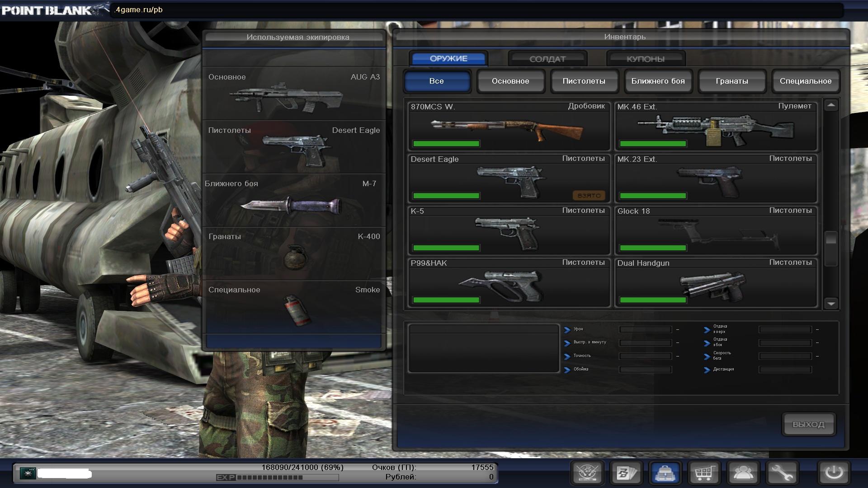Switch to the КУПОНЫ tab
The height and width of the screenshot is (488, 868).
point(645,59)
